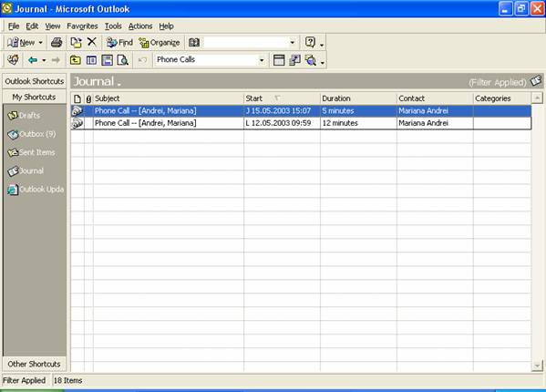This screenshot has width=546, height=392.
Task: Sort by the Duration column header
Action: click(358, 98)
